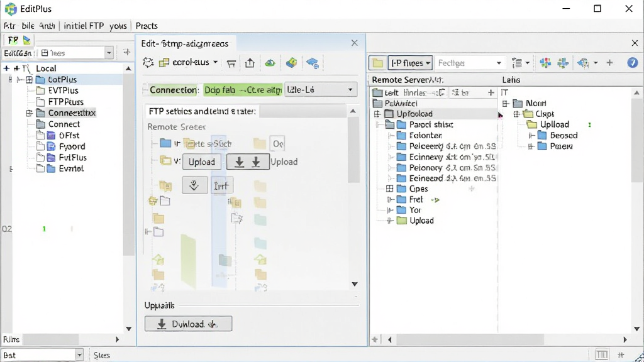This screenshot has width=644, height=362.
Task: Select the Upload folder in the Latis pane
Action: pos(555,125)
